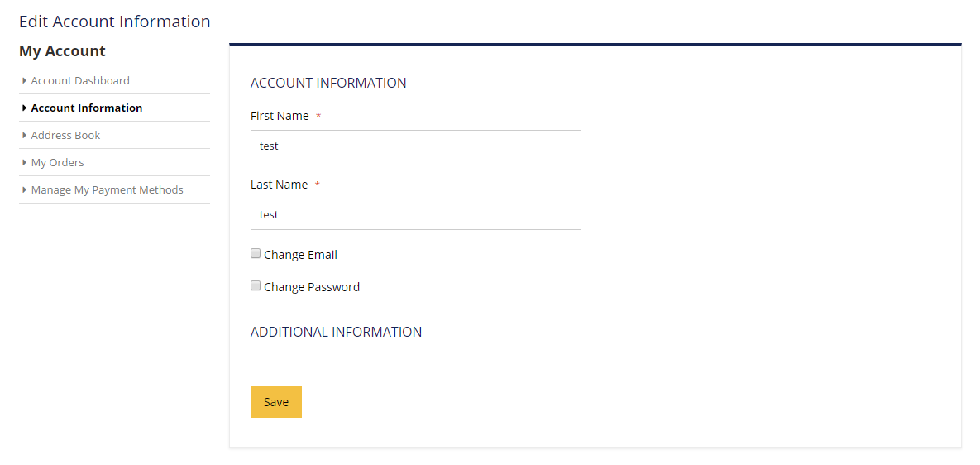The width and height of the screenshot is (980, 465).
Task: Click the arrow icon beside Account Dashboard
Action: [x=25, y=80]
